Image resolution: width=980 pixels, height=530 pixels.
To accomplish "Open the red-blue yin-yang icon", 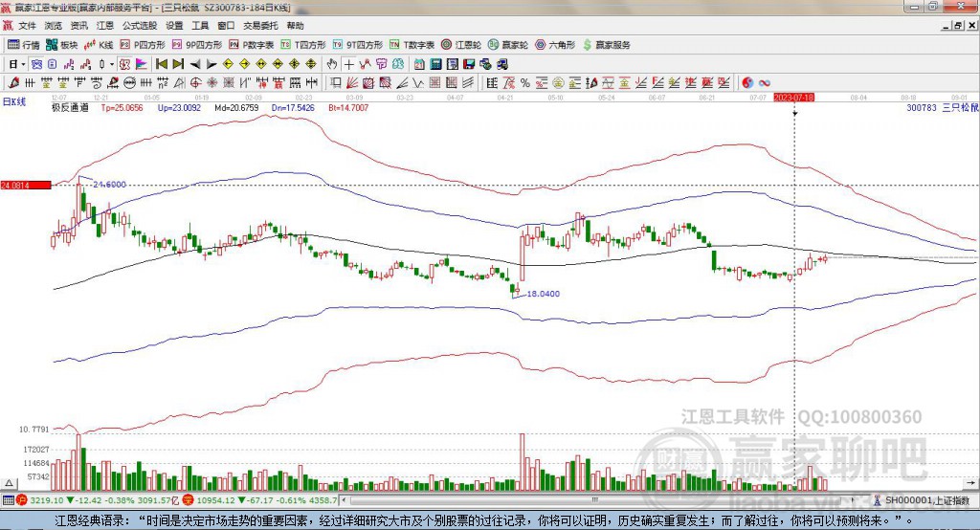I will (x=747, y=82).
